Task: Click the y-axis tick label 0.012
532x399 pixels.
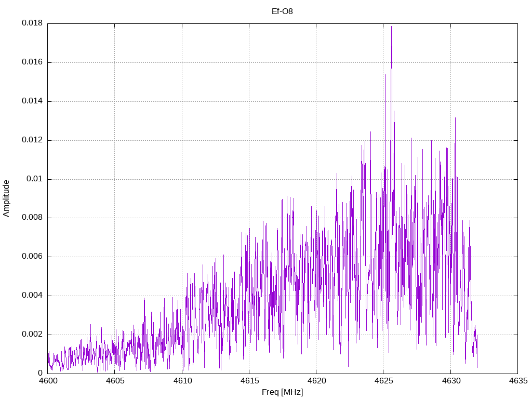Action: (x=32, y=140)
